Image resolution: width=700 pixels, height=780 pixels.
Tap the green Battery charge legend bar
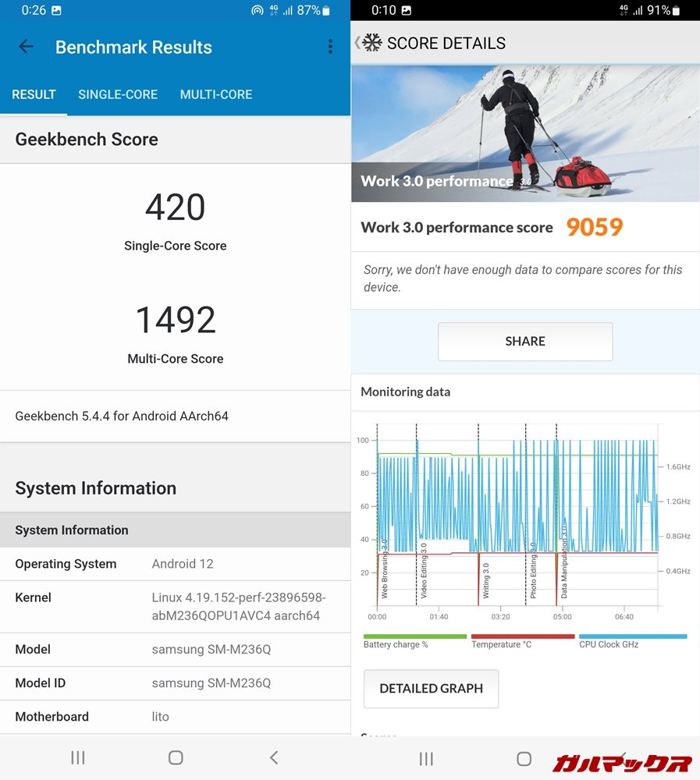(x=414, y=636)
